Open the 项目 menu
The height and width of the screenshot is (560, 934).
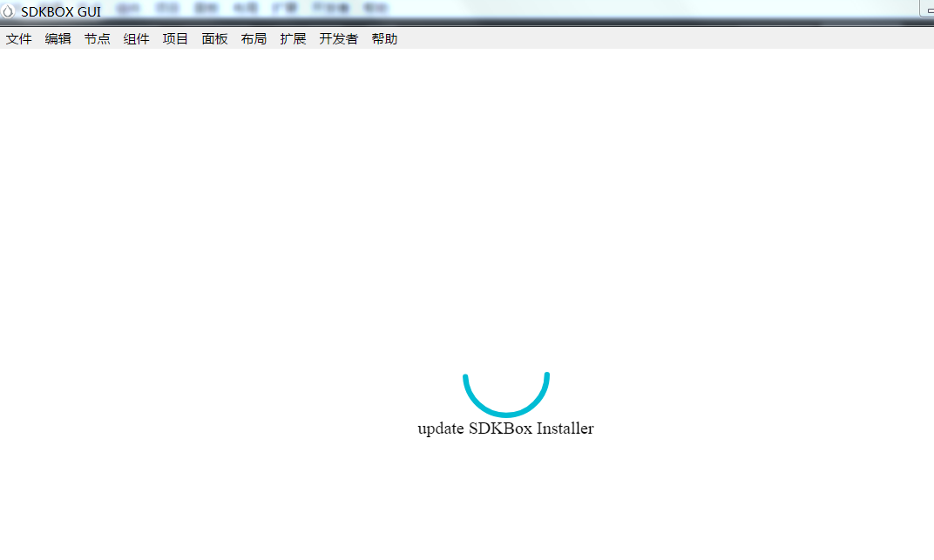click(175, 38)
